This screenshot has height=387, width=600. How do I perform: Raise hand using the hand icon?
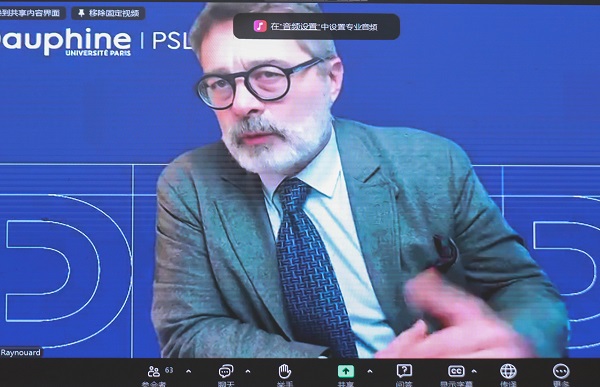[x=284, y=371]
